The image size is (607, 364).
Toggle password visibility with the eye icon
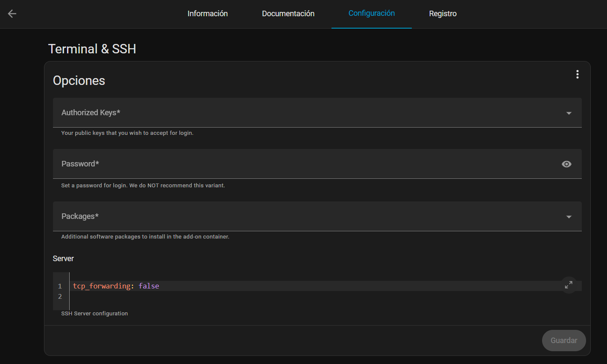tap(566, 164)
